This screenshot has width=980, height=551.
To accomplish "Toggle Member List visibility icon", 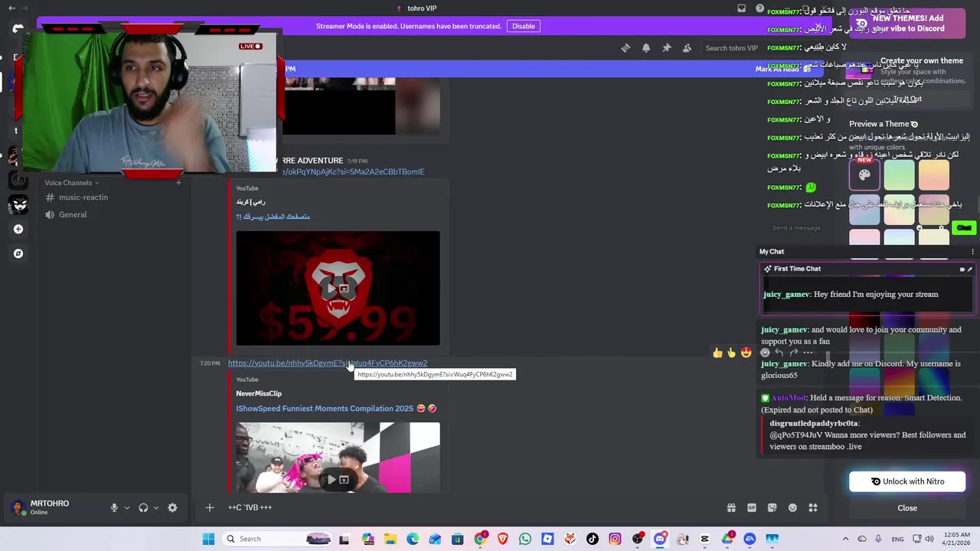I will click(687, 47).
